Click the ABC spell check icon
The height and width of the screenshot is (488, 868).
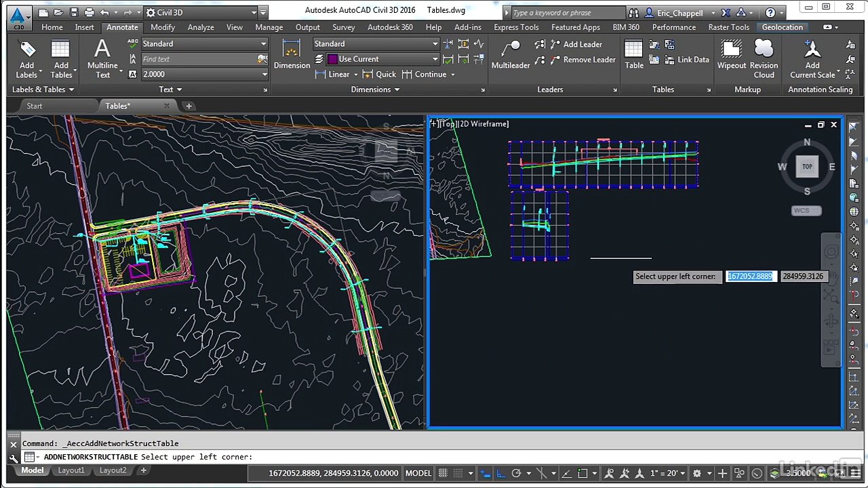point(133,43)
